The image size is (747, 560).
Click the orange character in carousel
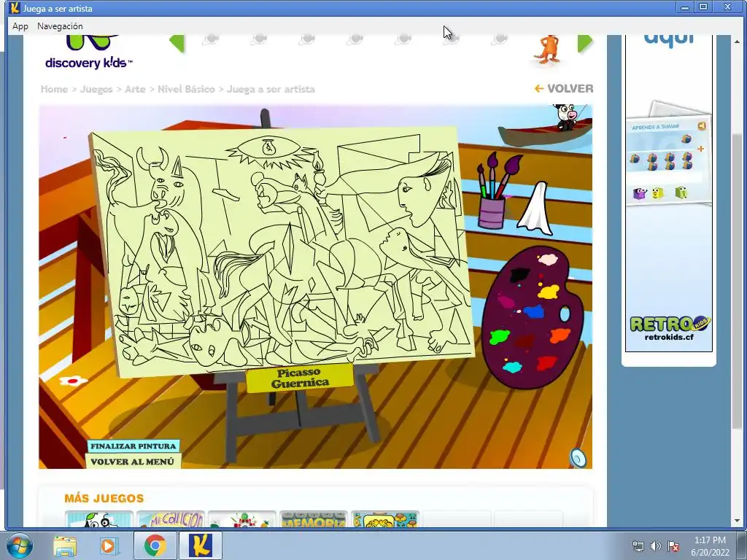tap(549, 49)
